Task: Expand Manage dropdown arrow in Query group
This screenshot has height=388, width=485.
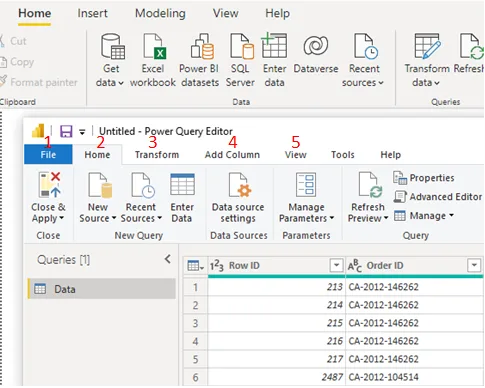Action: pyautogui.click(x=451, y=216)
